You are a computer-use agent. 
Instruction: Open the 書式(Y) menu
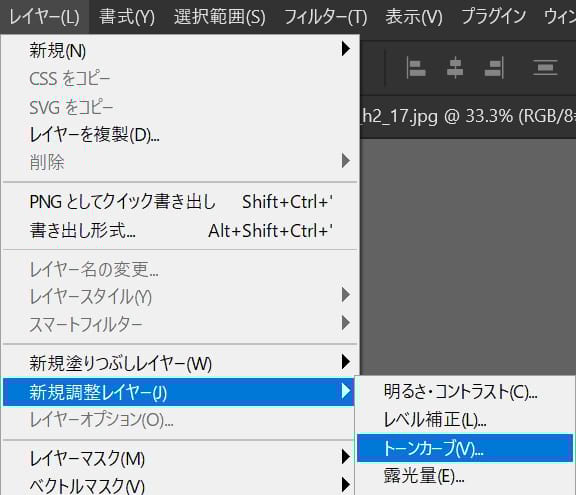tap(127, 17)
